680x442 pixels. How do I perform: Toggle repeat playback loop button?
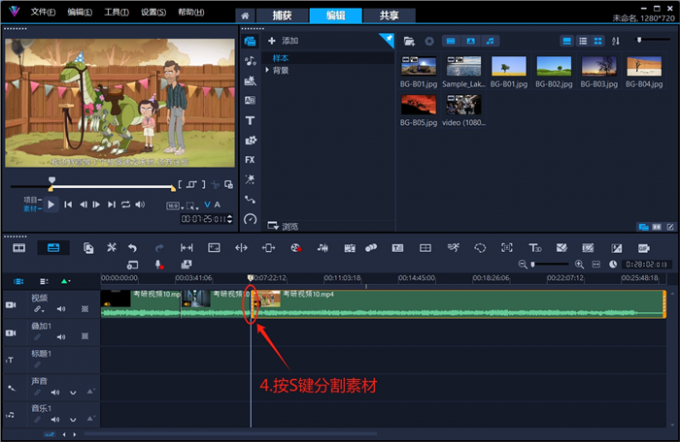tap(126, 204)
